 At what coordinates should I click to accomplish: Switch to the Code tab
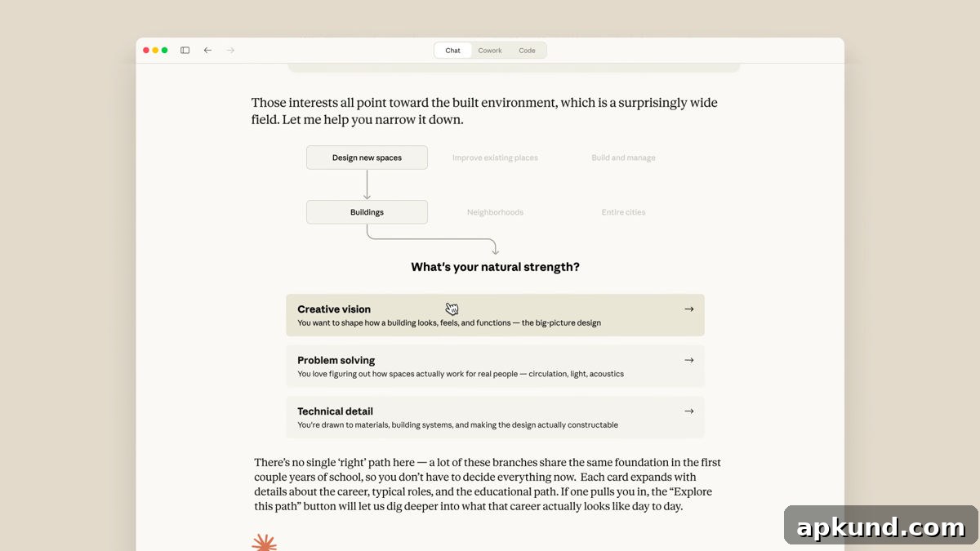[x=528, y=51]
